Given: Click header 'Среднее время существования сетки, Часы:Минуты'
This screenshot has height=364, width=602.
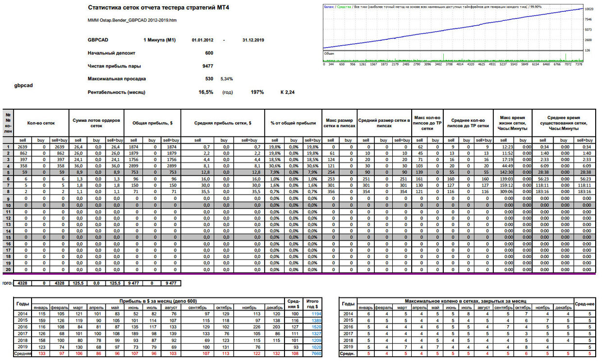Looking at the screenshot, I should (564, 123).
